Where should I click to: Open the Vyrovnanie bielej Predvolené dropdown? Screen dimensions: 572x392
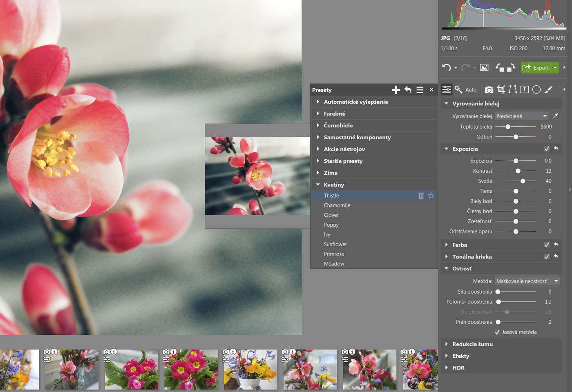(x=522, y=116)
